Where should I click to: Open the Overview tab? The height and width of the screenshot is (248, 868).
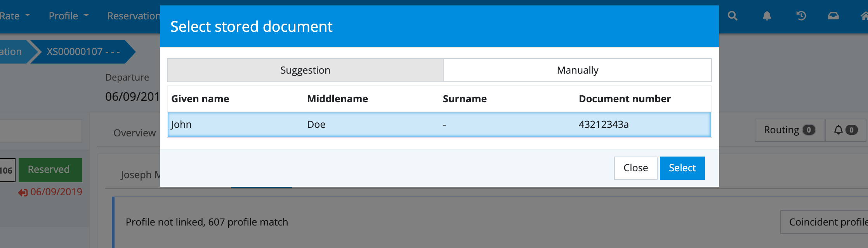coord(134,133)
